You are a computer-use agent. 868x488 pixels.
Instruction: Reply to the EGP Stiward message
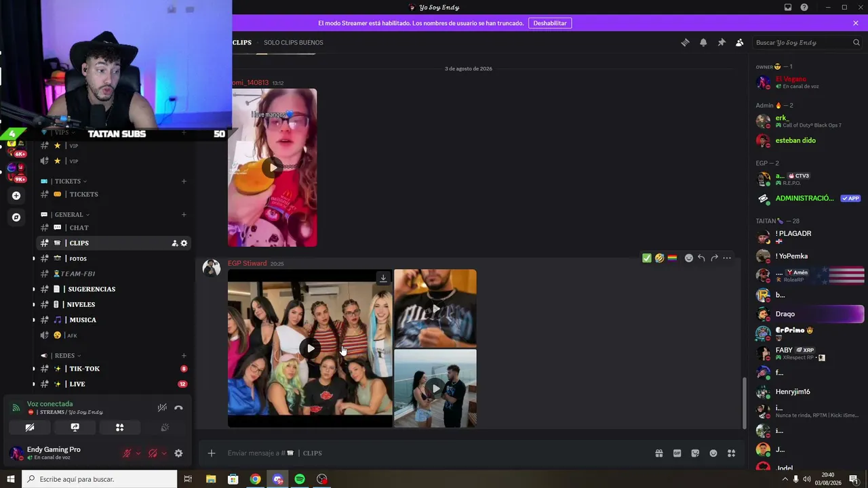[x=701, y=258]
